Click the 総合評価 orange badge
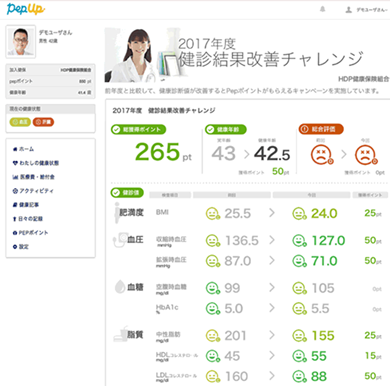The height and width of the screenshot is (386, 390). click(x=321, y=129)
